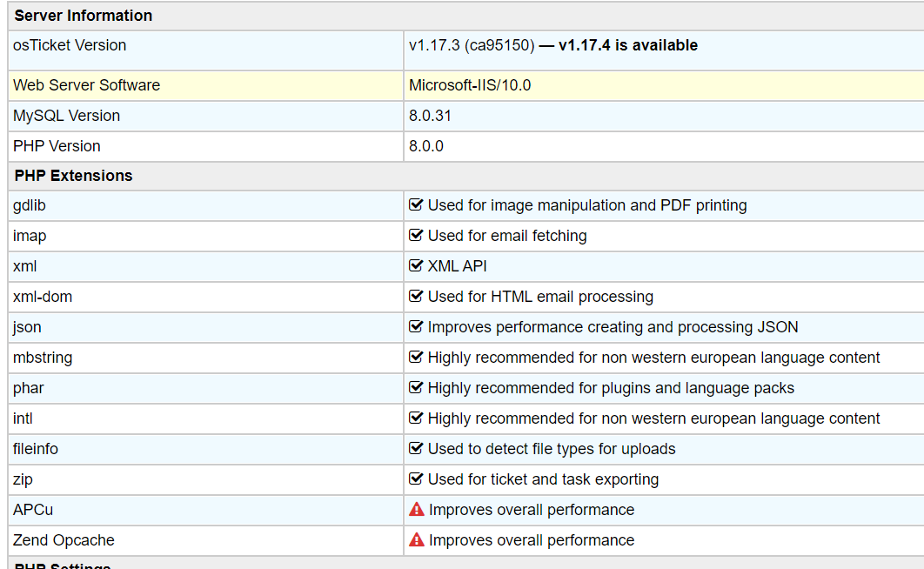Image resolution: width=924 pixels, height=569 pixels.
Task: Click the imap check icon
Action: click(416, 236)
